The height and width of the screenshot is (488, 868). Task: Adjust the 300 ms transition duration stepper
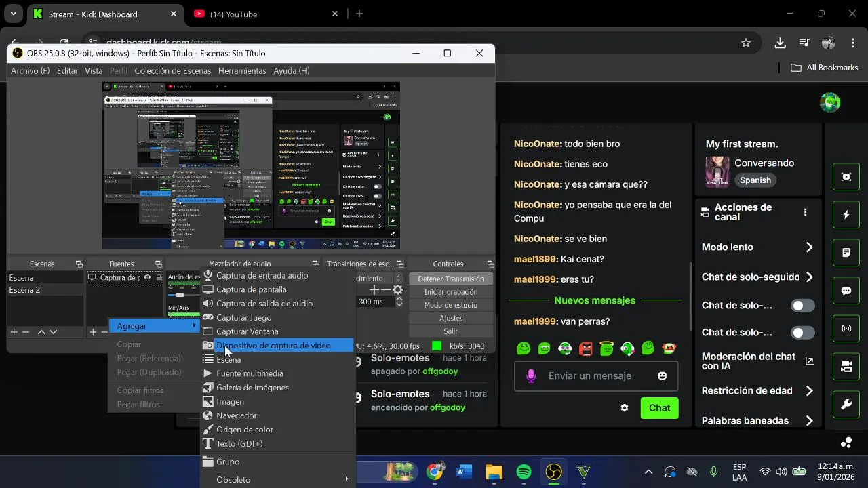click(399, 302)
